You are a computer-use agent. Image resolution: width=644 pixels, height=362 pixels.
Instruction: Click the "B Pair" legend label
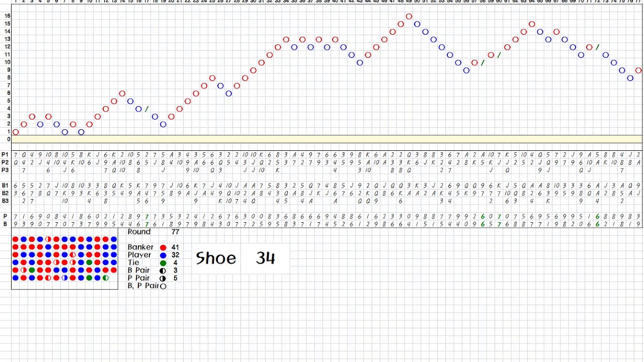[138, 270]
